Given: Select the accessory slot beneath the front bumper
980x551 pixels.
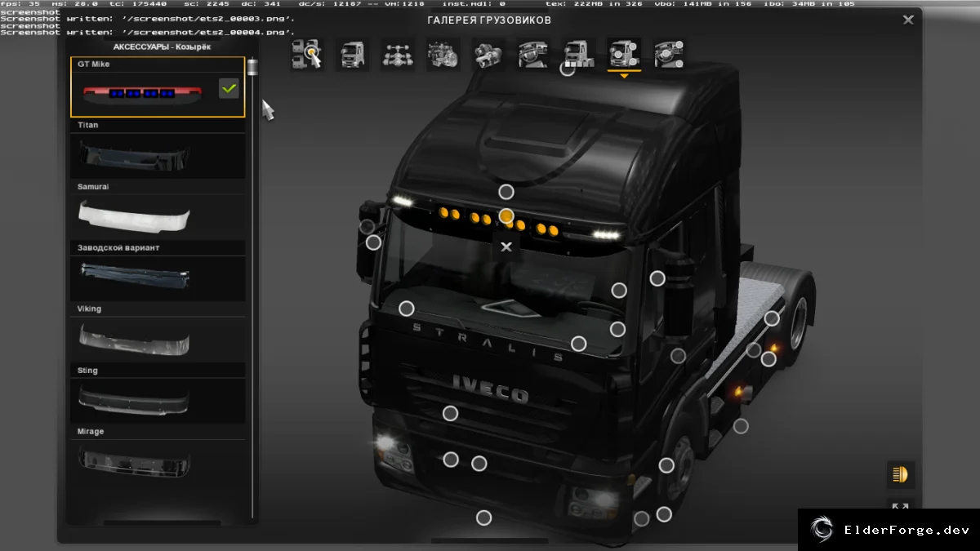Looking at the screenshot, I should point(484,518).
